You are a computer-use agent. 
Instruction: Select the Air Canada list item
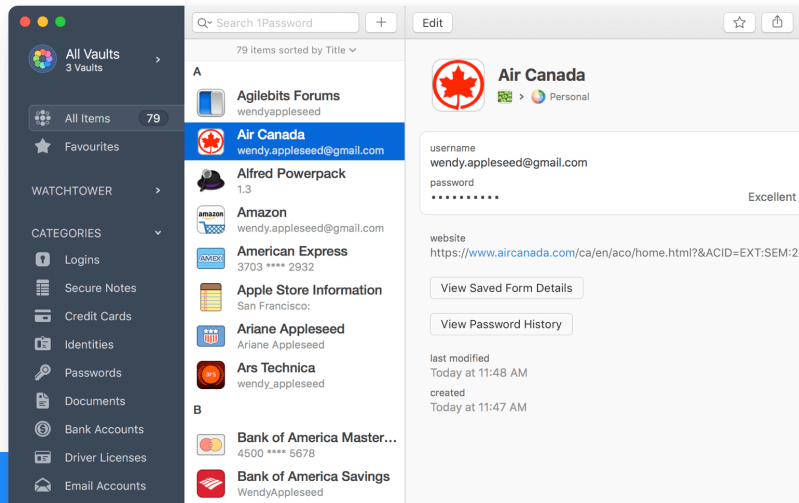coord(295,141)
